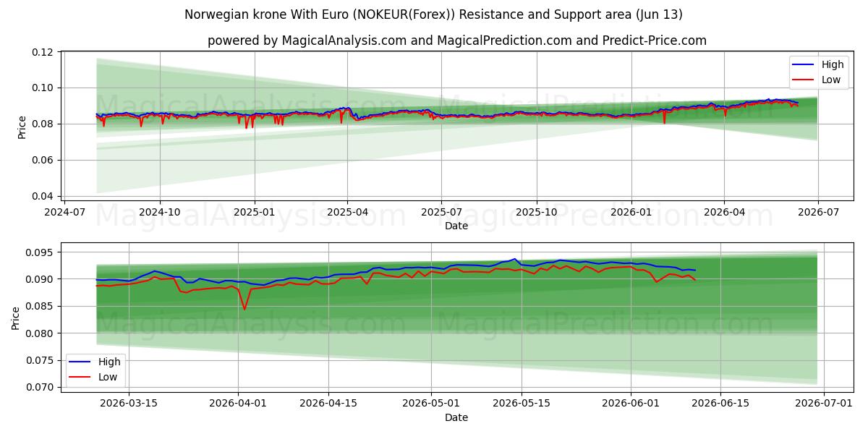Click the 'Price' axis label of bottom chart
The height and width of the screenshot is (434, 868).
tap(16, 318)
